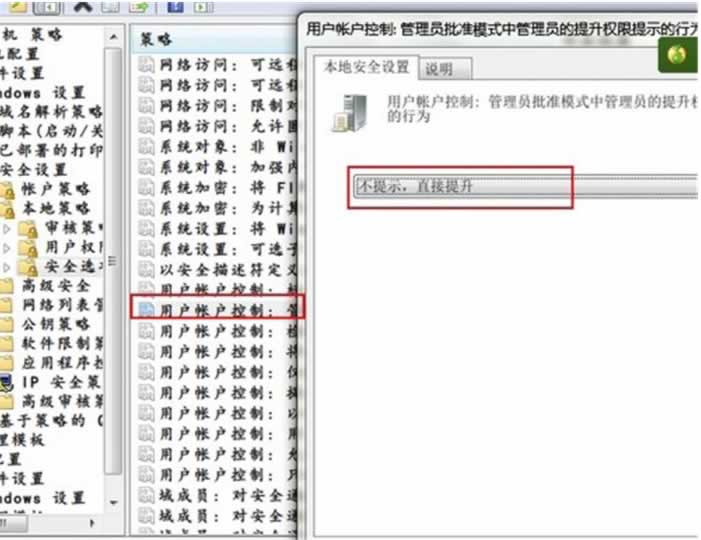Open the 不提示,直接提升 dropdown
This screenshot has height=540, width=701.
tap(526, 186)
